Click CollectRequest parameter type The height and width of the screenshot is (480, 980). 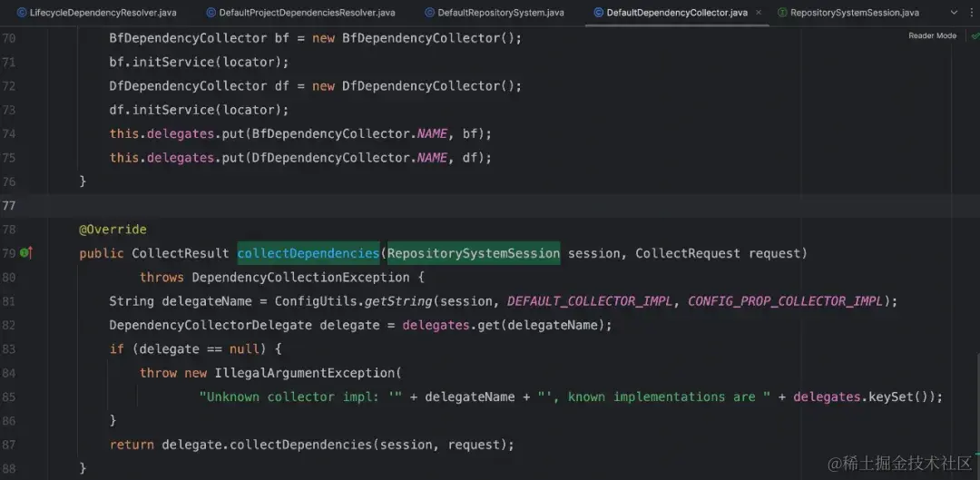(x=688, y=253)
